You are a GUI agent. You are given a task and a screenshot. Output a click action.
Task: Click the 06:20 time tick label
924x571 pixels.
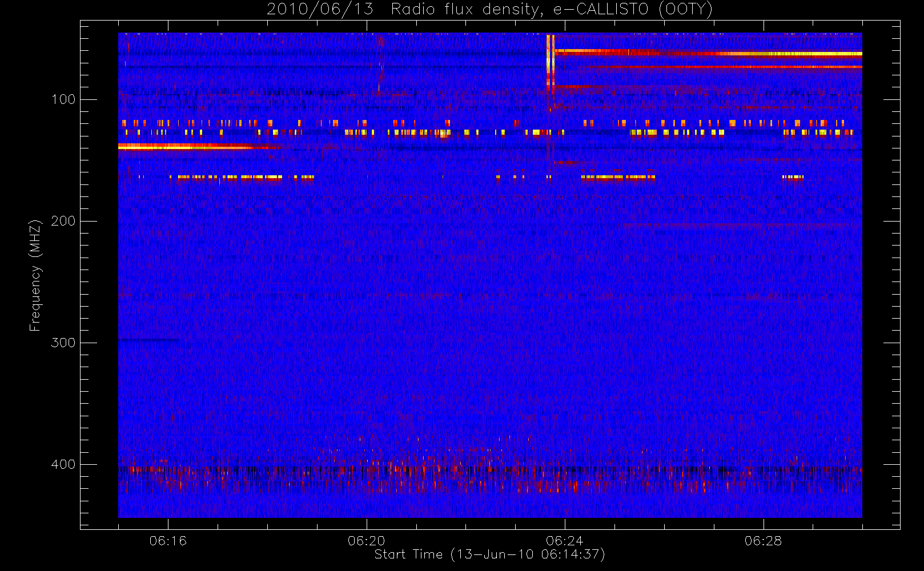pyautogui.click(x=366, y=541)
